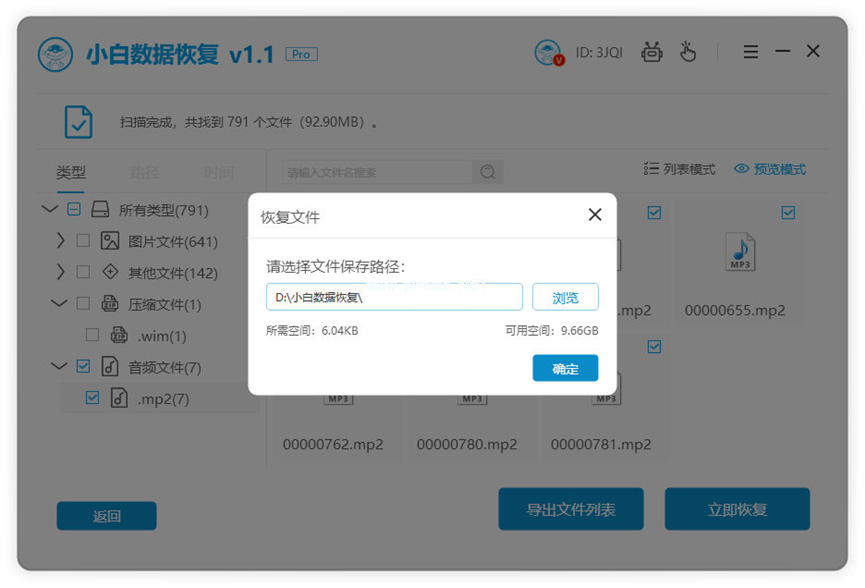
Task: Click the user avatar with V badge
Action: point(547,51)
